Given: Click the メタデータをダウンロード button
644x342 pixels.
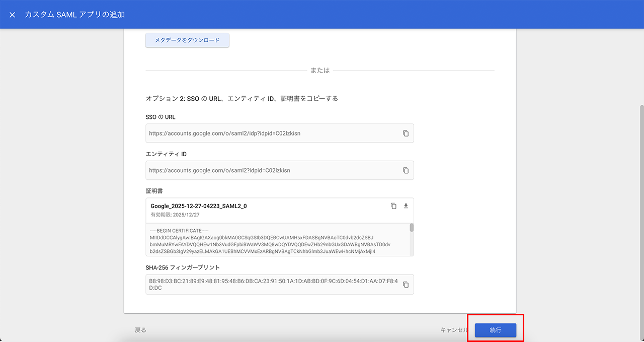Looking at the screenshot, I should coord(187,40).
